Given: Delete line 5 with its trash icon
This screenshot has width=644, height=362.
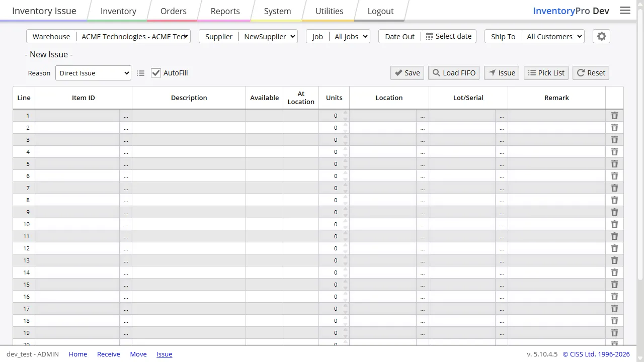Looking at the screenshot, I should point(614,164).
